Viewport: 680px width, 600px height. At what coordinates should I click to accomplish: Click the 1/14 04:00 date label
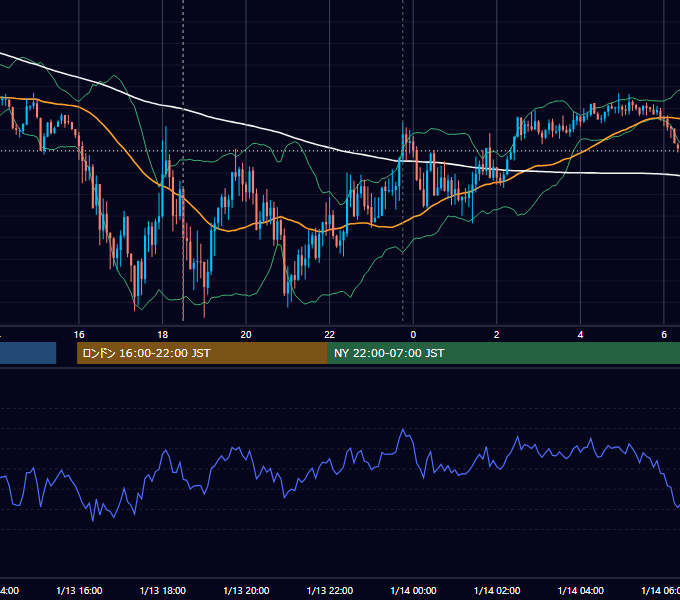[581, 590]
